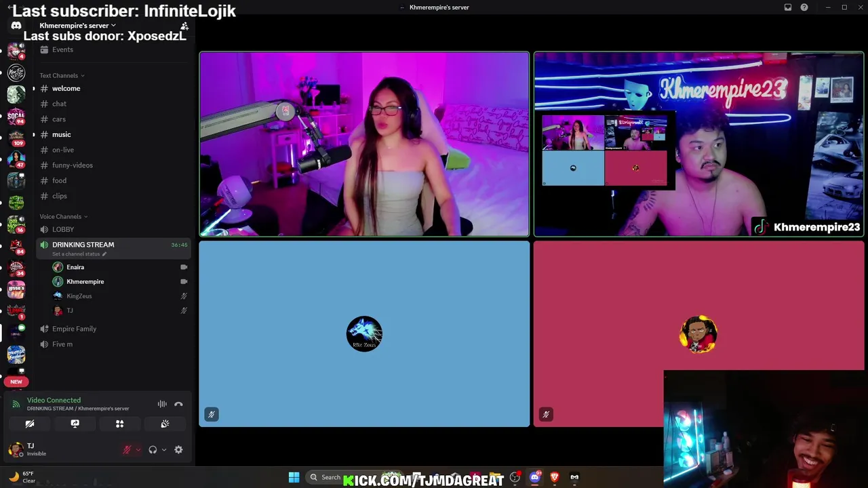Open Windows Start menu
Viewport: 868px width, 488px height.
(x=294, y=477)
